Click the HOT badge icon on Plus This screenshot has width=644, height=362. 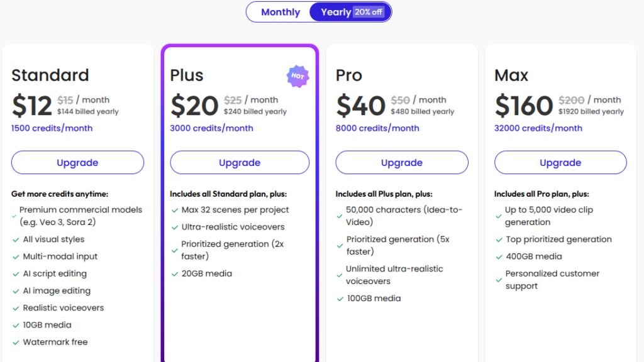pos(297,76)
